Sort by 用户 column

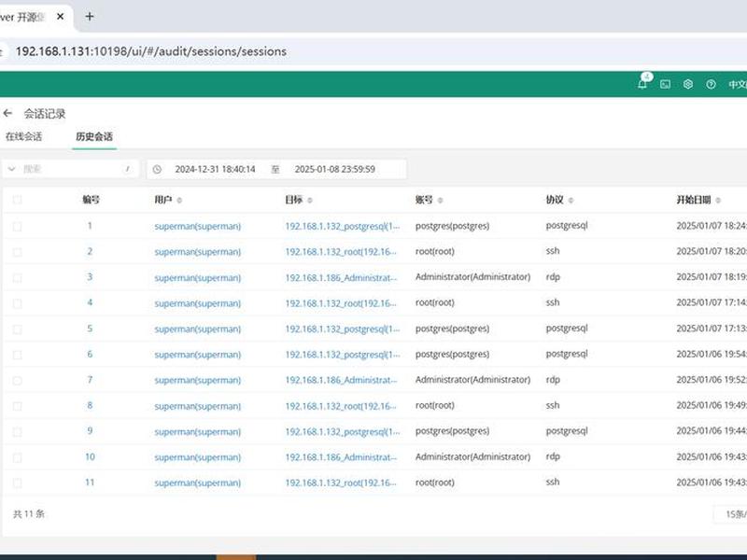pos(179,201)
